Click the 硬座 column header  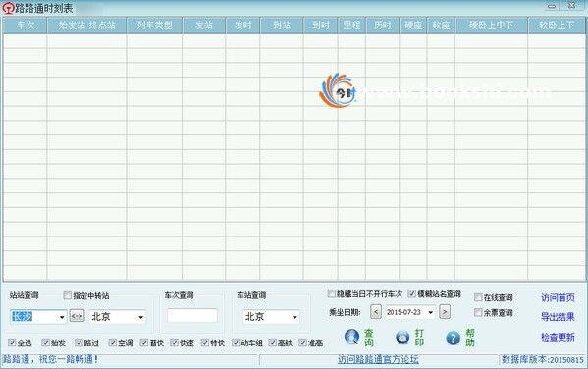pos(413,26)
